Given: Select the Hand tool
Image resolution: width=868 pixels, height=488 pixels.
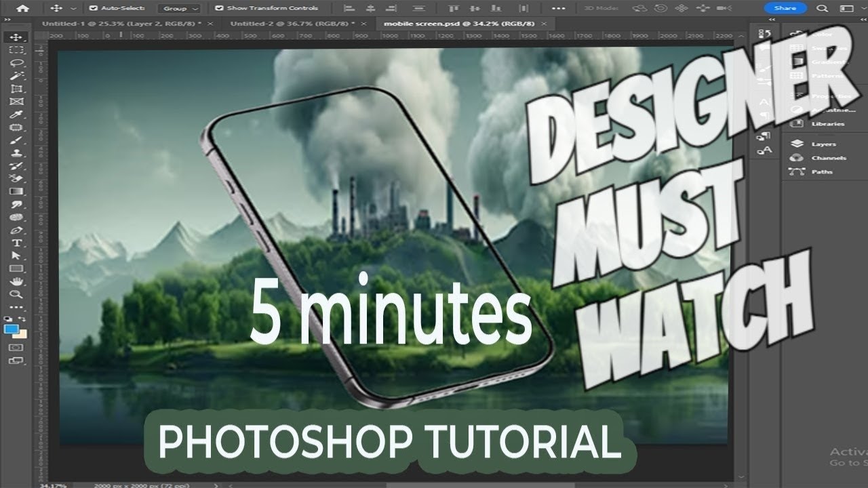Looking at the screenshot, I should 17,281.
